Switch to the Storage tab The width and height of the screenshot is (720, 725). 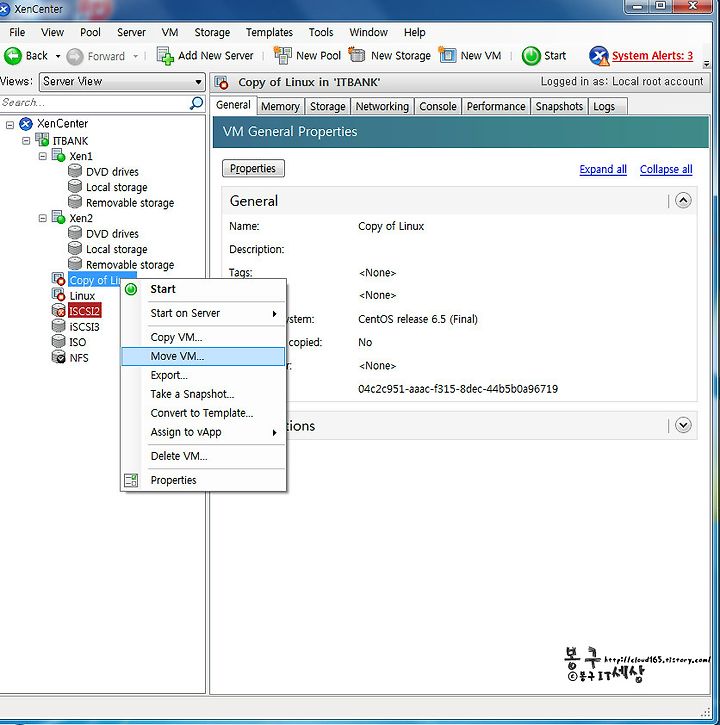tap(327, 106)
